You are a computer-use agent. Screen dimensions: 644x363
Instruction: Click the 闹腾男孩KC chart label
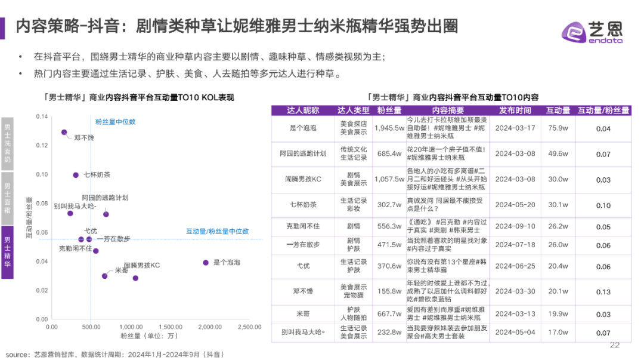click(142, 266)
